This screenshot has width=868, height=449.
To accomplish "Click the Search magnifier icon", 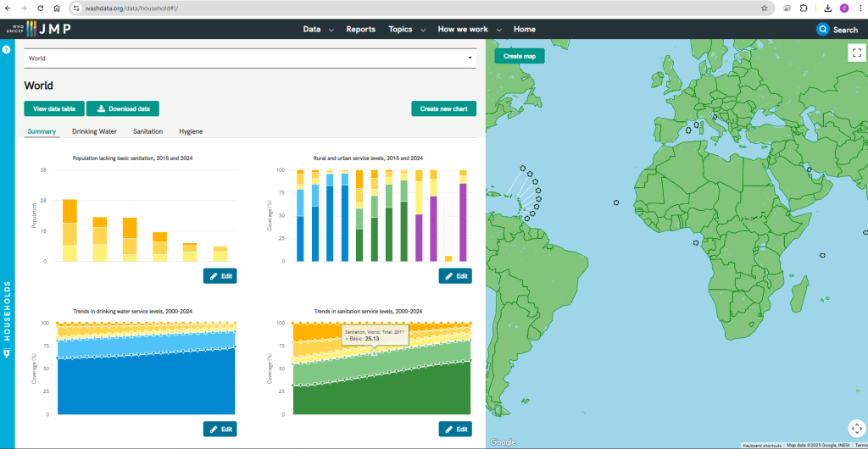I will coord(822,30).
